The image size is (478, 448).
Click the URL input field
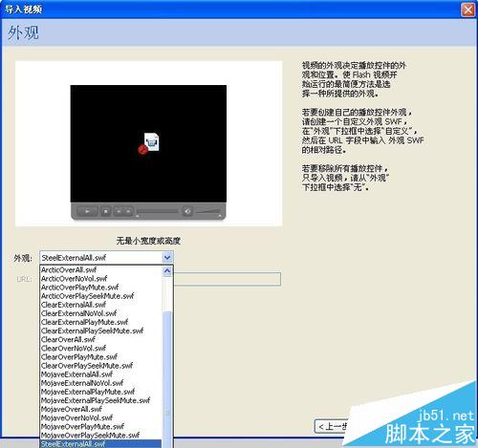coord(227,279)
